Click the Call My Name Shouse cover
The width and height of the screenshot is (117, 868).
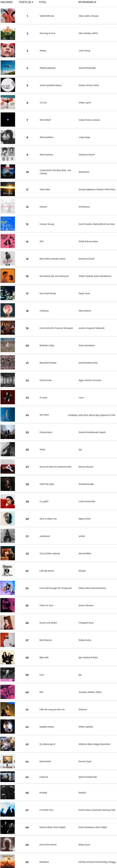pos(8,571)
